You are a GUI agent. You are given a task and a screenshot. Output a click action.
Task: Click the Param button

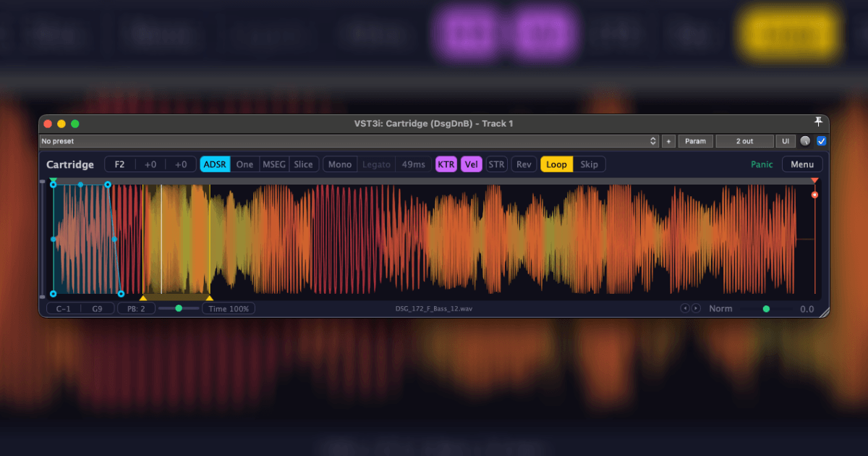695,141
